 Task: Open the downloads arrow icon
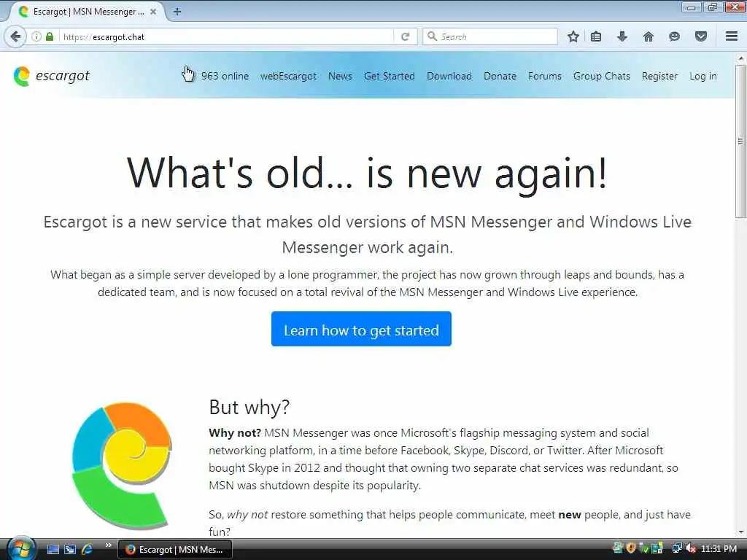pos(622,36)
